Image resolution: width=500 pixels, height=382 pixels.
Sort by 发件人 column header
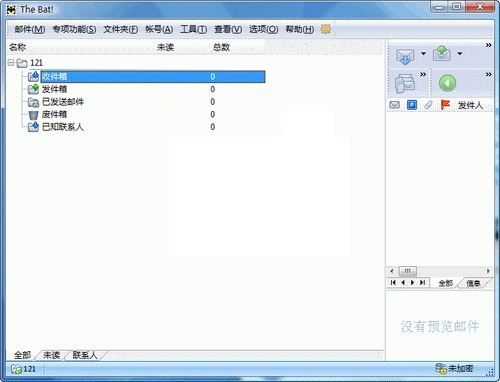pyautogui.click(x=470, y=105)
